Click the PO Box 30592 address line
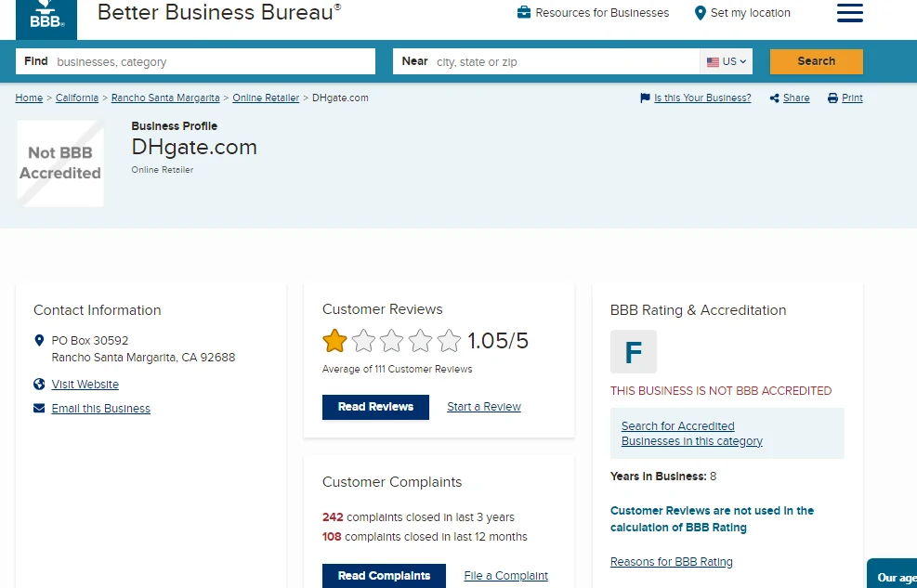Screen dimensions: 917x588 [x=89, y=341]
